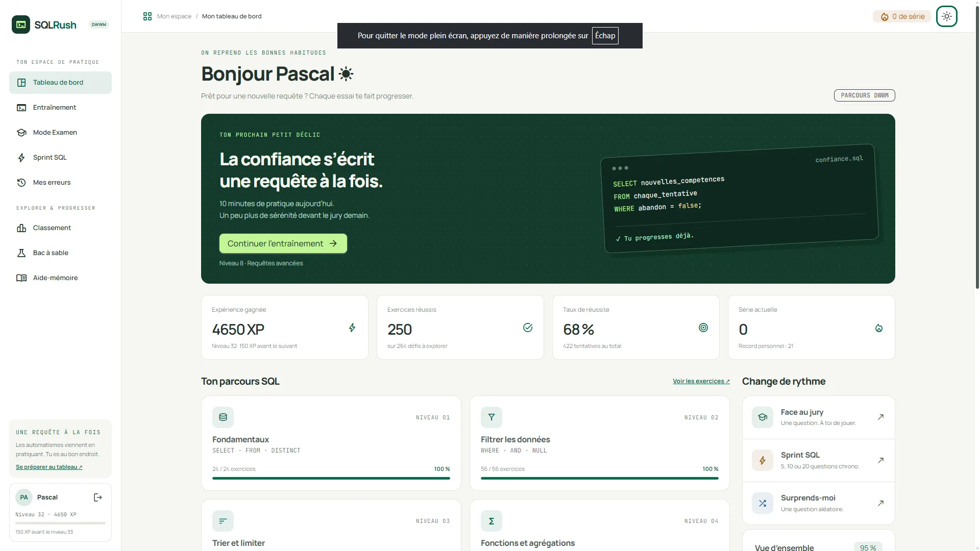This screenshot has width=980, height=551.
Task: Click the Face au jury graduation cap icon
Action: (763, 417)
